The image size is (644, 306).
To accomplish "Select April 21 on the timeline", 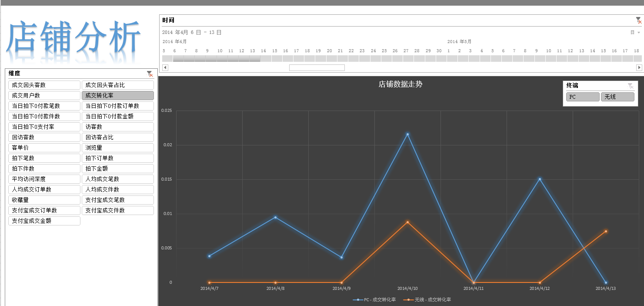I will pos(343,58).
